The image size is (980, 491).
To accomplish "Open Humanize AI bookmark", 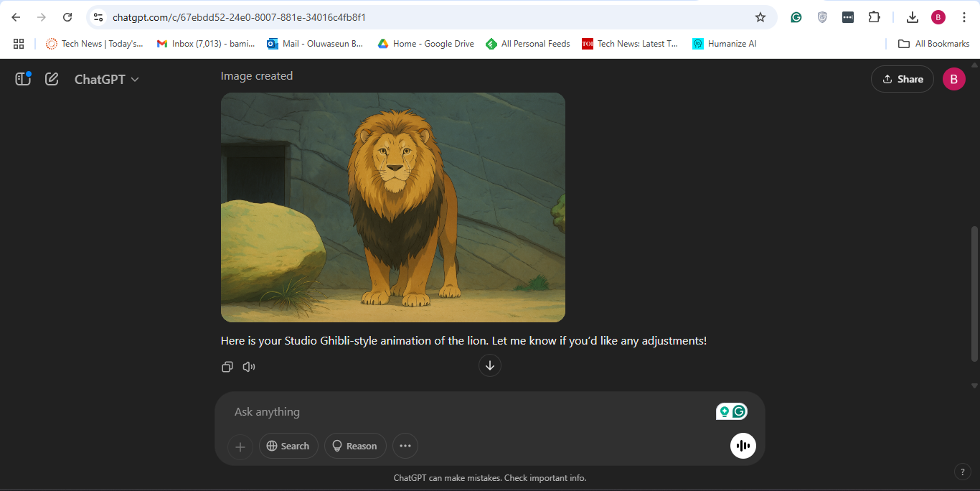I will tap(725, 44).
